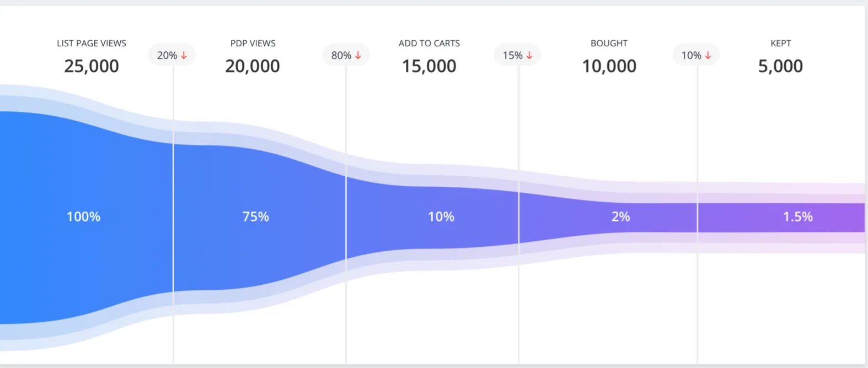Click the red down arrow beside 15%
868x368 pixels.
(529, 55)
